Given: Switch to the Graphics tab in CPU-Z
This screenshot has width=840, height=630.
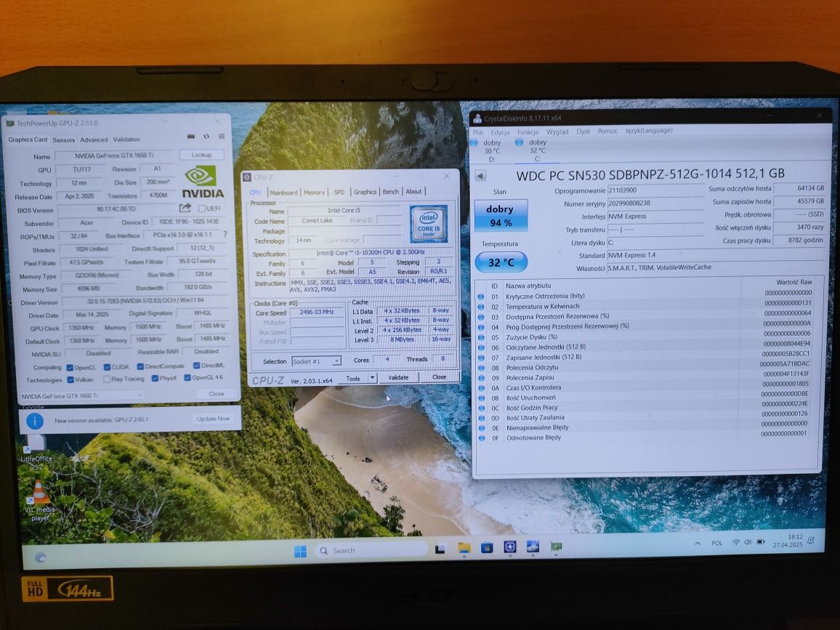Looking at the screenshot, I should point(365,192).
